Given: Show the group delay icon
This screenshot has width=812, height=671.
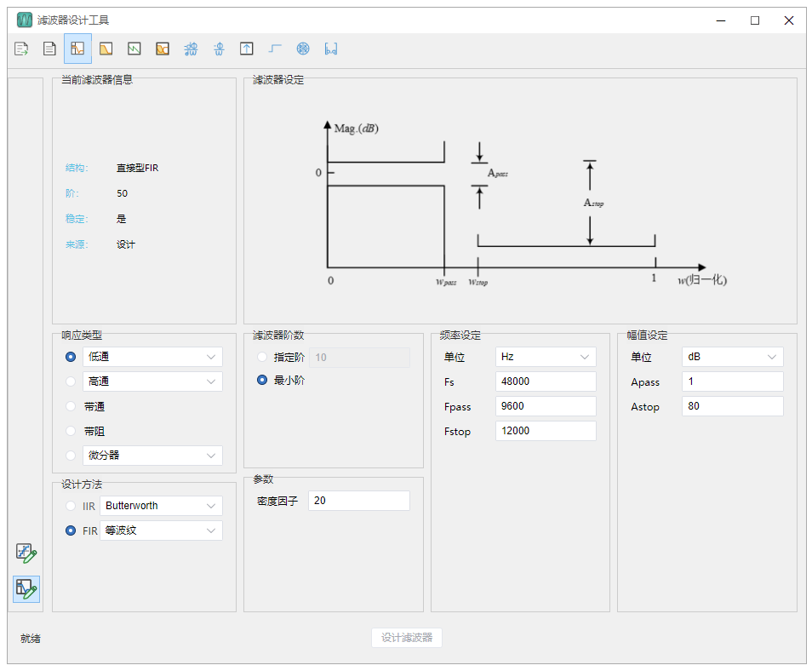Looking at the screenshot, I should tap(191, 49).
